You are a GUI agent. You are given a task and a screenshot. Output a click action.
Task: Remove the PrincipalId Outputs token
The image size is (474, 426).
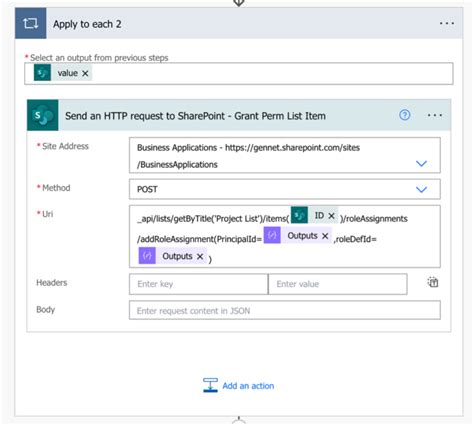(x=325, y=236)
